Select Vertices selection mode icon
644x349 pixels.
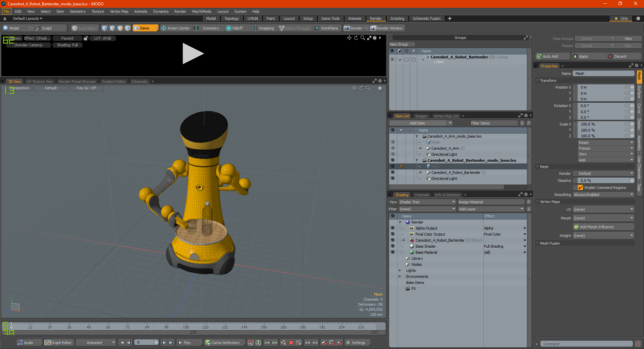coord(105,28)
